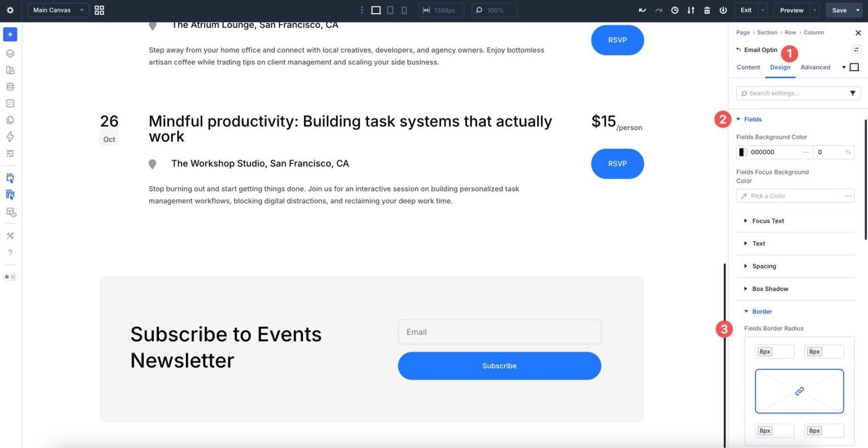Expand the Spacing section
Image resolution: width=868 pixels, height=448 pixels.
pyautogui.click(x=760, y=266)
